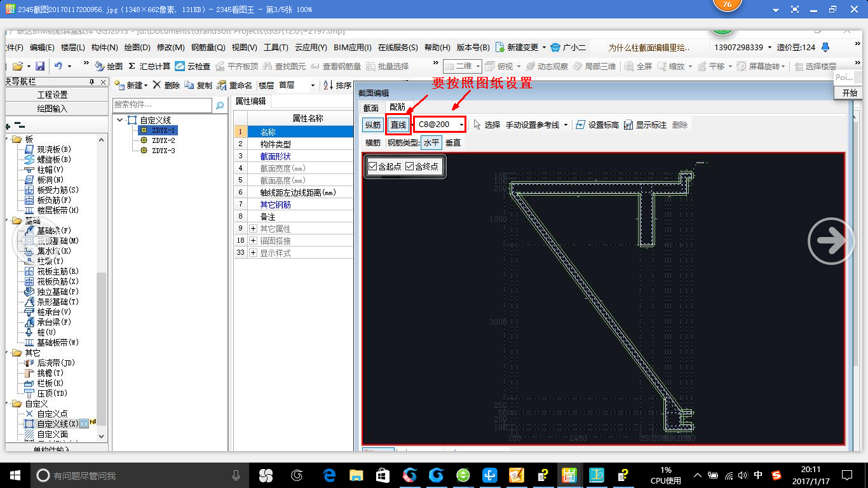Click the 搜索构件 search field
868x488 pixels.
click(x=163, y=105)
